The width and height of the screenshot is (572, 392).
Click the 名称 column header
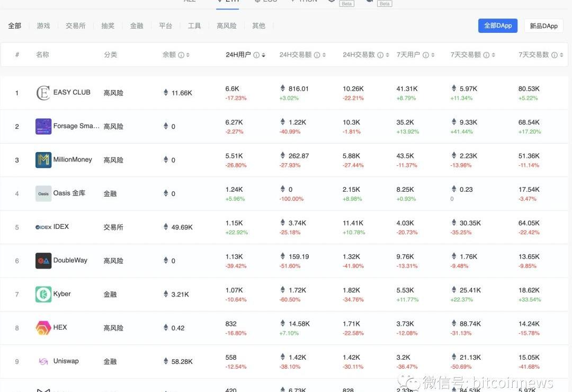(42, 55)
